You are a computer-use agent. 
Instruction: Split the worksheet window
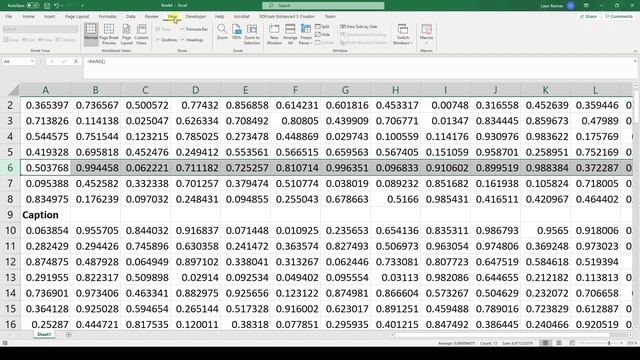[322, 27]
